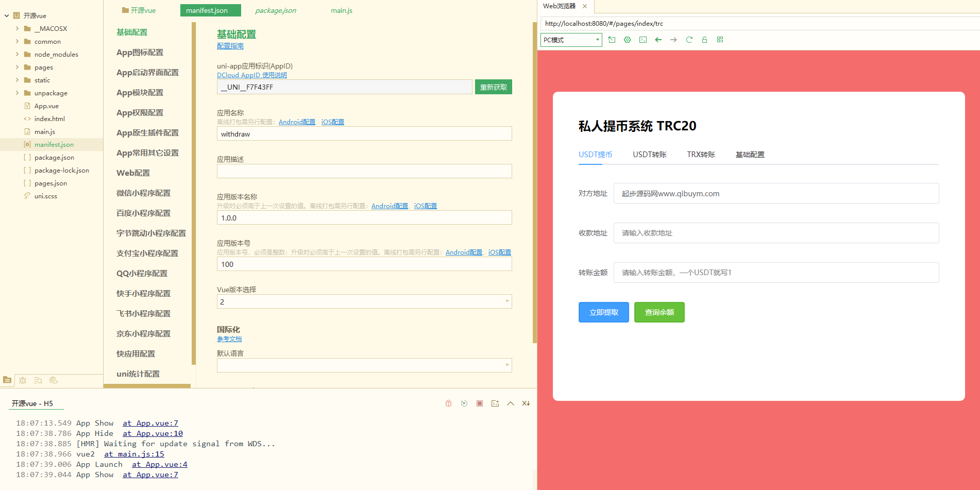The width and height of the screenshot is (980, 490).
Task: Rerun the project using the restart icon
Action: [x=464, y=403]
